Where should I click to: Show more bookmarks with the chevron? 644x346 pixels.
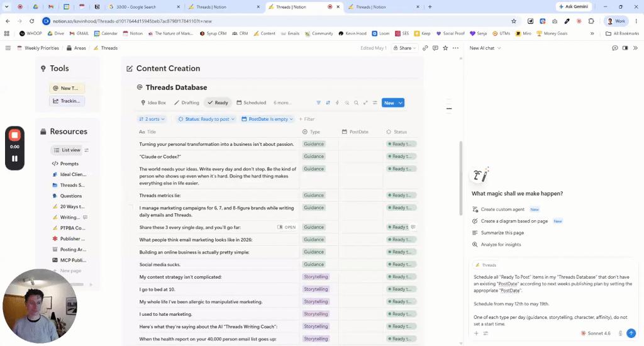pos(592,34)
